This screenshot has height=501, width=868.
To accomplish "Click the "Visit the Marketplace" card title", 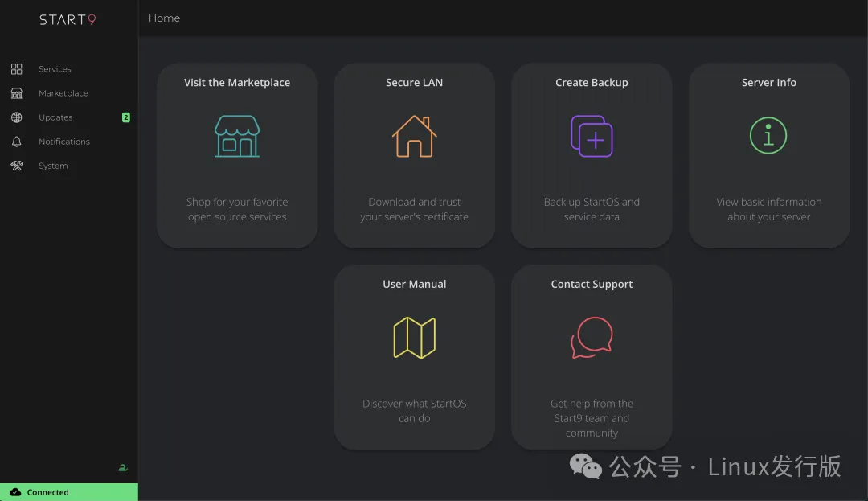I will coord(237,83).
